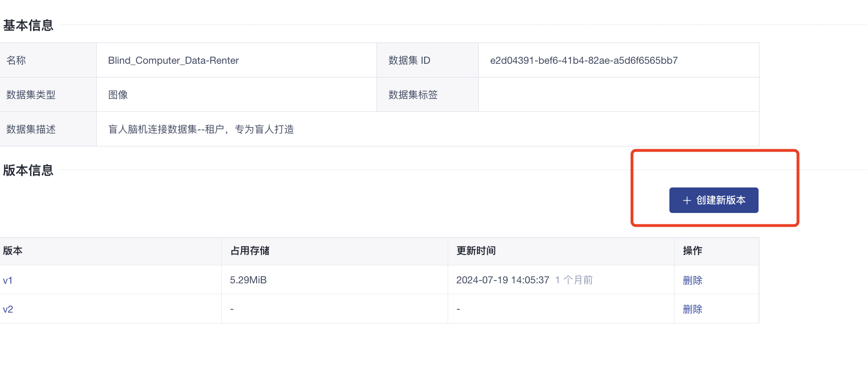Click the 更新时间 column header
Viewport: 868px width, 374px height.
[x=476, y=251]
